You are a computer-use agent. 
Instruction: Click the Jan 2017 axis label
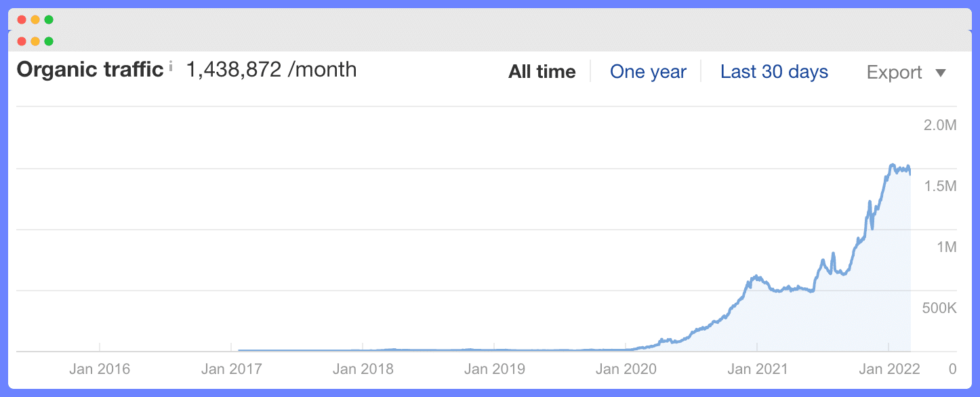(231, 369)
